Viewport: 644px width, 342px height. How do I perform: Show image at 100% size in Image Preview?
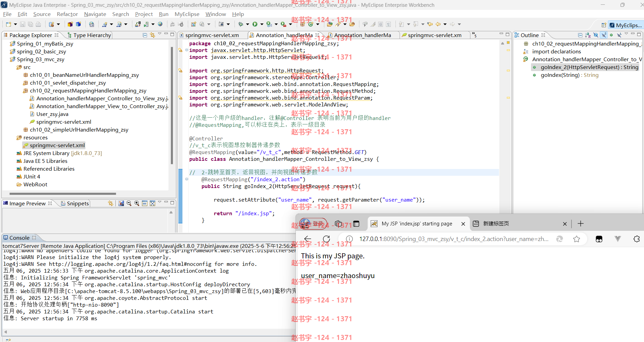tap(145, 203)
